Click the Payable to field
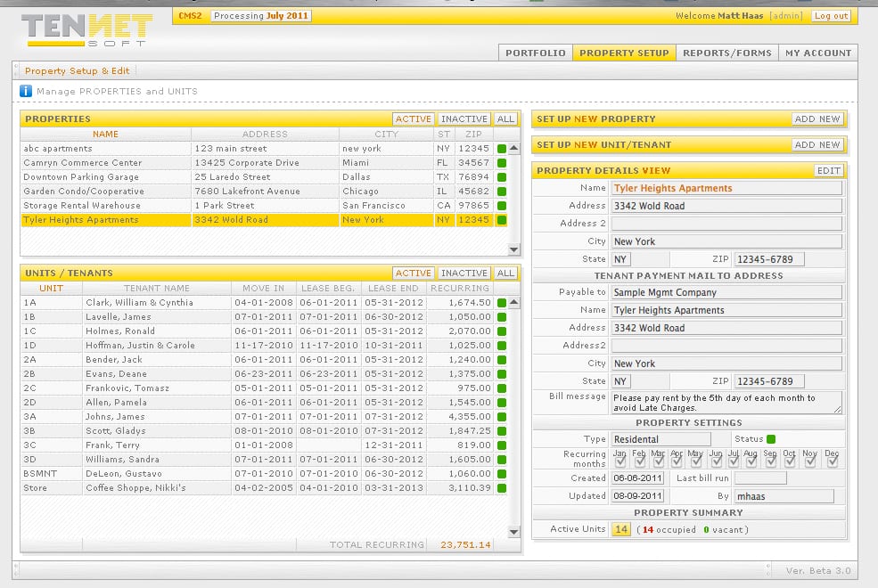The width and height of the screenshot is (878, 588). [x=726, y=292]
